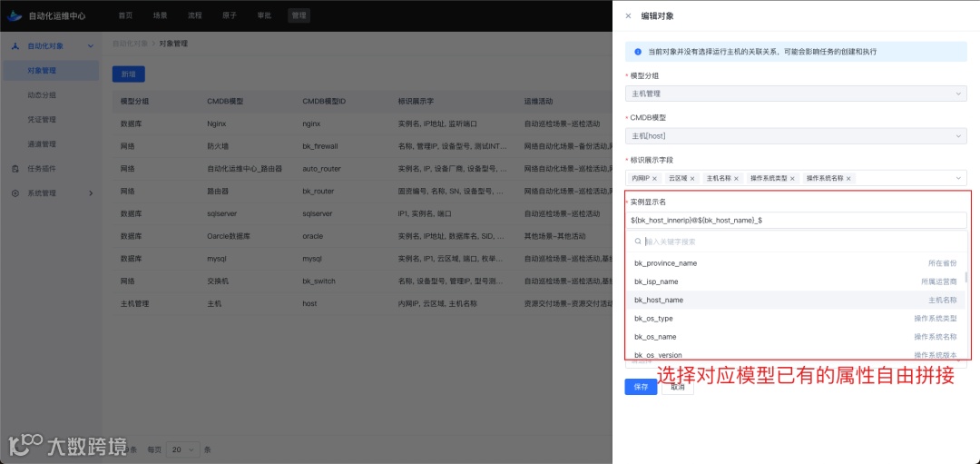Click the CMDB模型ID column header
The width and height of the screenshot is (980, 464).
pyautogui.click(x=324, y=102)
